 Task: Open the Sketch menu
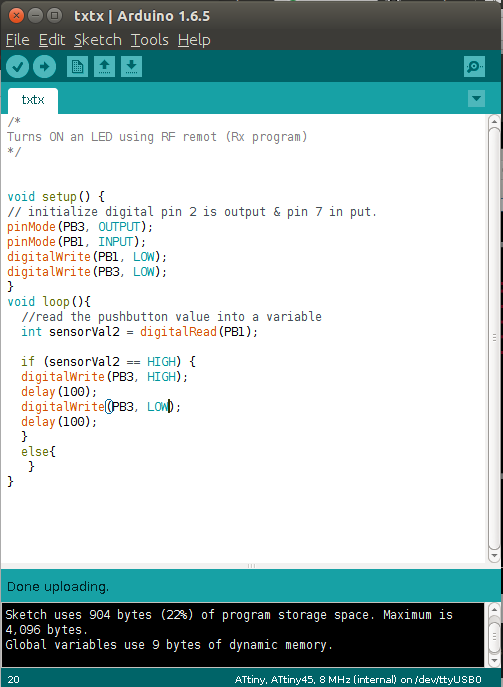click(98, 40)
